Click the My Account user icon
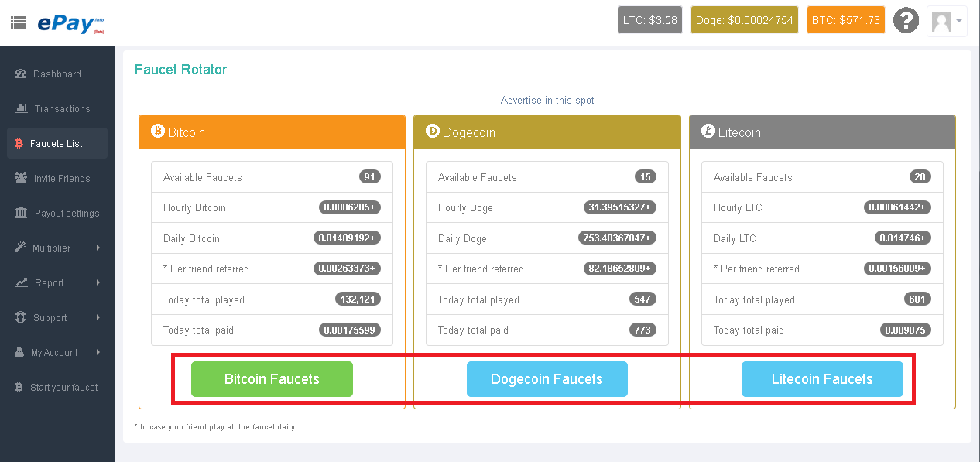 (x=19, y=352)
